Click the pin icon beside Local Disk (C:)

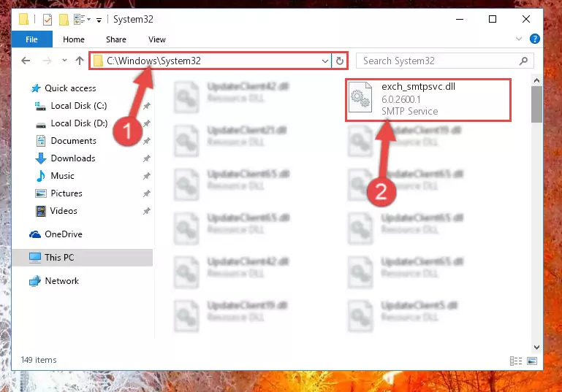pos(147,106)
